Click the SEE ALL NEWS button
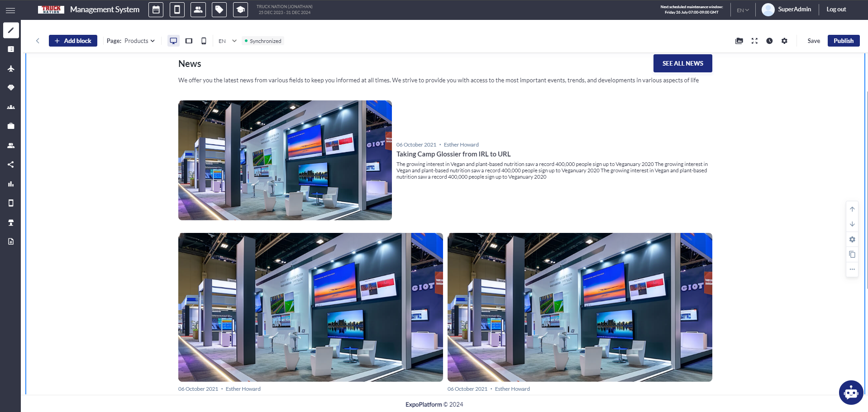This screenshot has height=412, width=868. pyautogui.click(x=682, y=63)
